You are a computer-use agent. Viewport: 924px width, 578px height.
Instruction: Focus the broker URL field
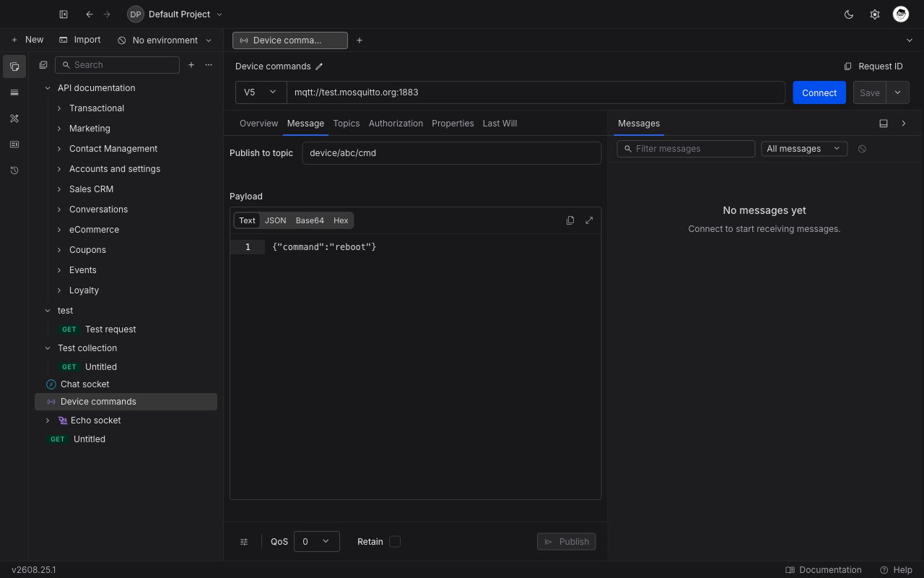click(x=536, y=92)
